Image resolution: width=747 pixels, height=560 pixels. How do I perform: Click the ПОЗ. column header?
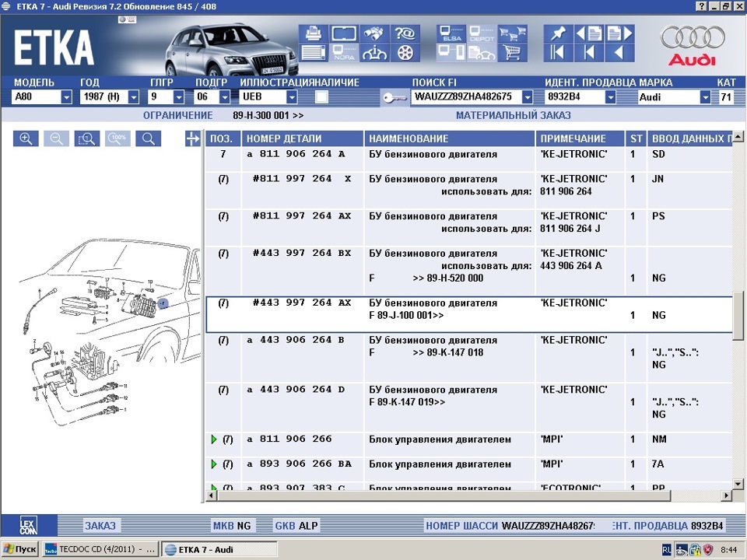coord(223,138)
